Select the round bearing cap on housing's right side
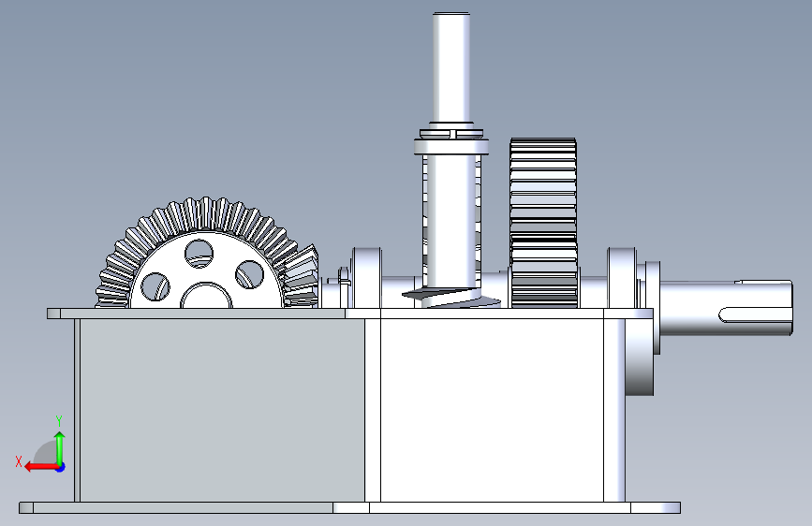Screen dimensions: 812x526 click(x=639, y=358)
